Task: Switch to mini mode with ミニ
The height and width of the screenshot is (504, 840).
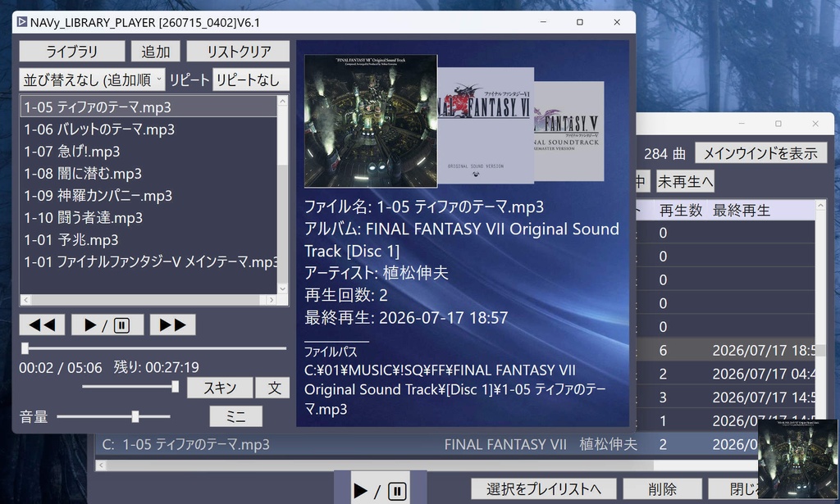Action: (x=235, y=416)
